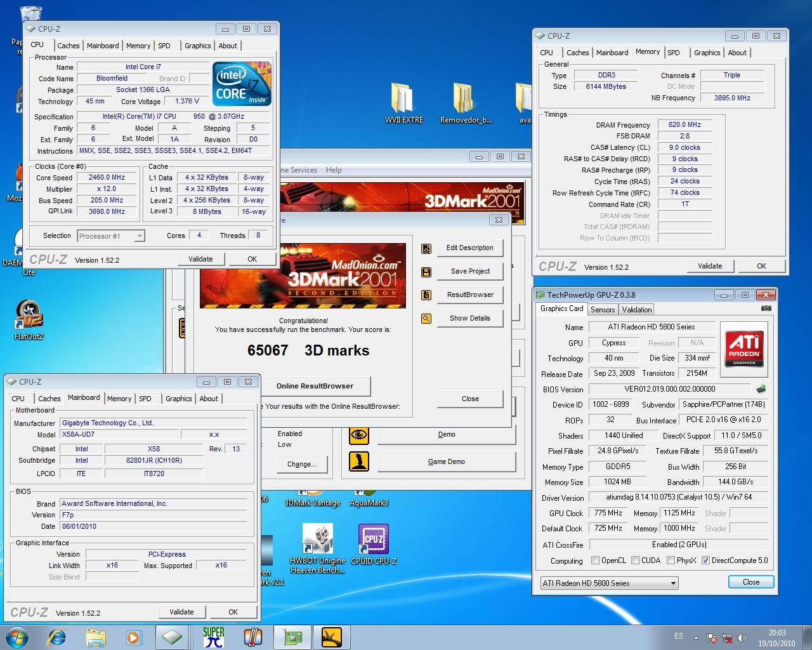The image size is (812, 650).
Task: Click the Core Speed 2460.0 MHz value
Action: [107, 178]
